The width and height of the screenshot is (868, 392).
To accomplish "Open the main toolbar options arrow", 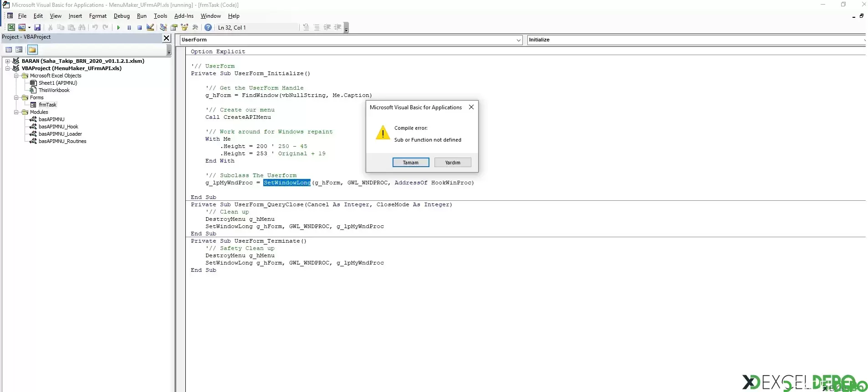I will coord(346,28).
